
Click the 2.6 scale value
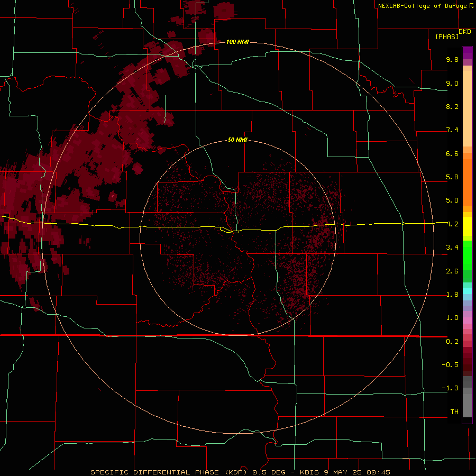click(452, 271)
